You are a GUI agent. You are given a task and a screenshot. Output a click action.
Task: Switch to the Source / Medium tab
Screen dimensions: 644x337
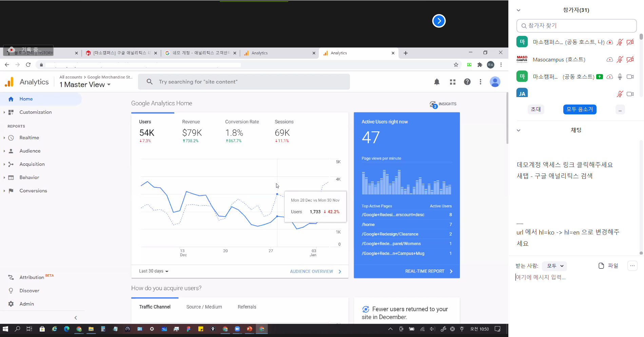pyautogui.click(x=204, y=307)
